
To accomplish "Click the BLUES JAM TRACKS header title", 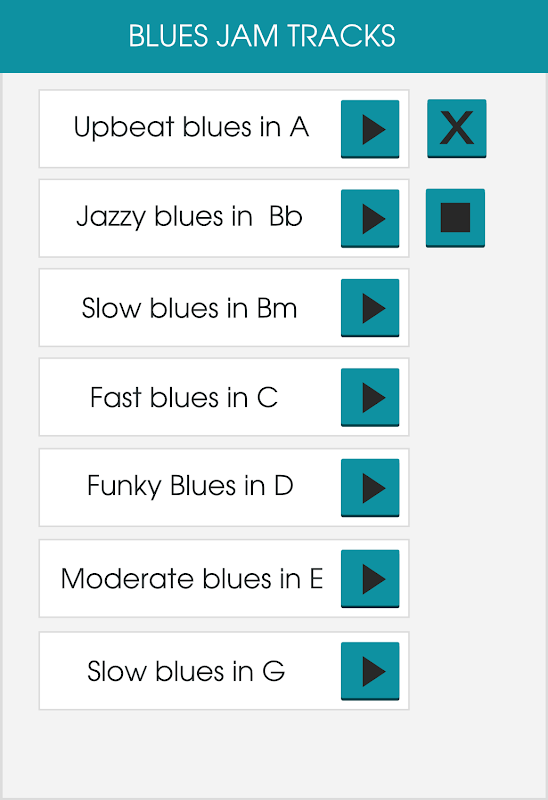I will coord(262,36).
